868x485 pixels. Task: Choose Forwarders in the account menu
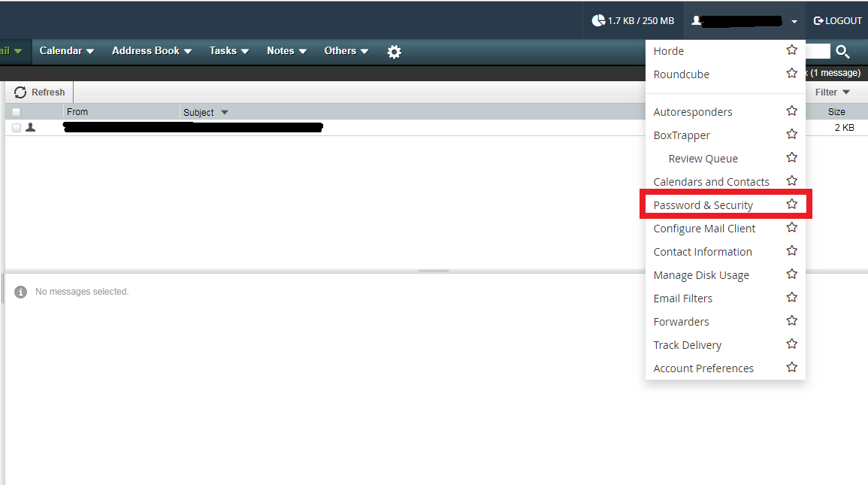pos(681,322)
